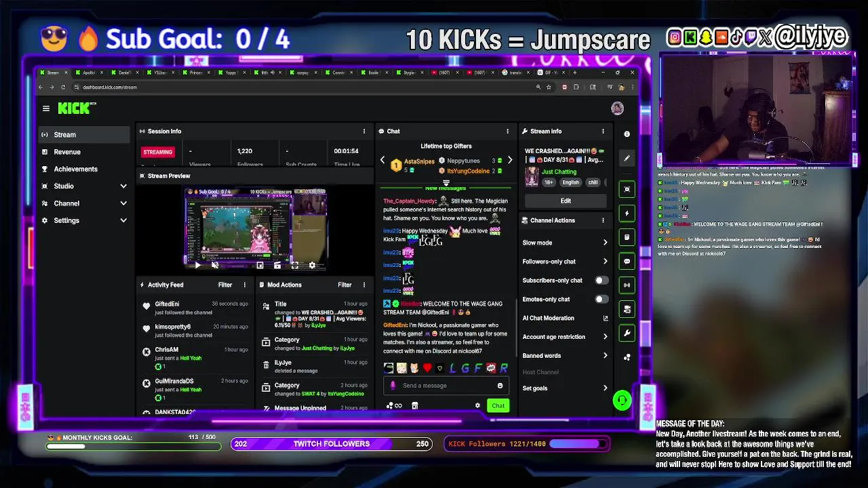This screenshot has height=488, width=868.
Task: Select Stream in the sidebar
Action: pos(83,135)
